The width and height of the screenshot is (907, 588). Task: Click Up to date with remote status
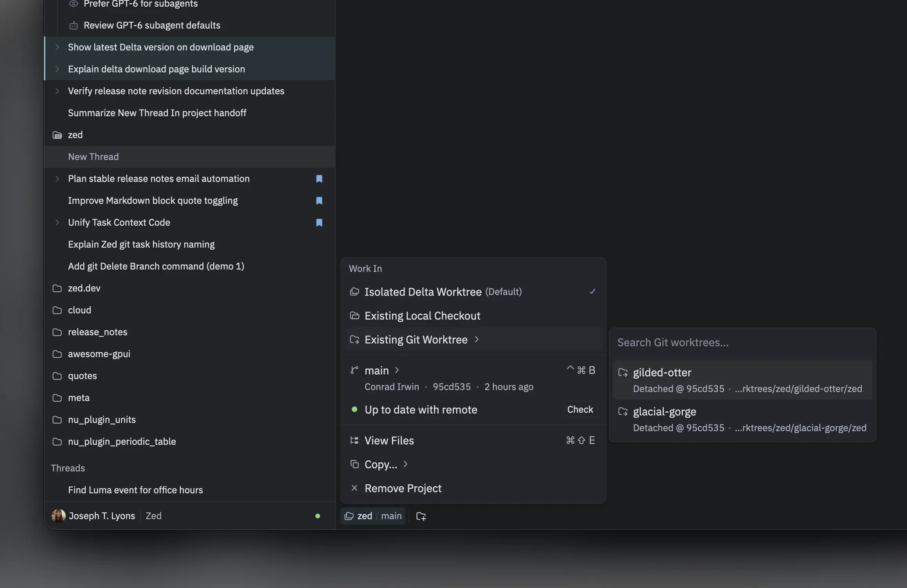point(421,410)
